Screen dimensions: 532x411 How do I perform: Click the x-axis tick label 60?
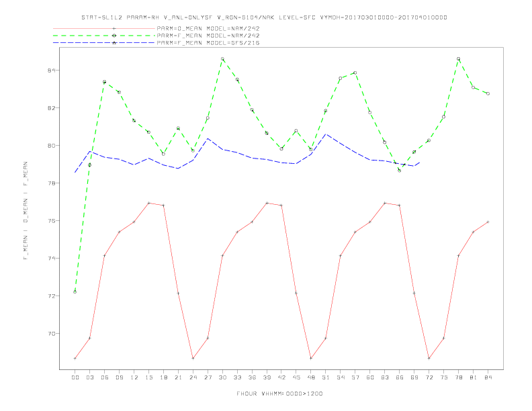click(370, 377)
